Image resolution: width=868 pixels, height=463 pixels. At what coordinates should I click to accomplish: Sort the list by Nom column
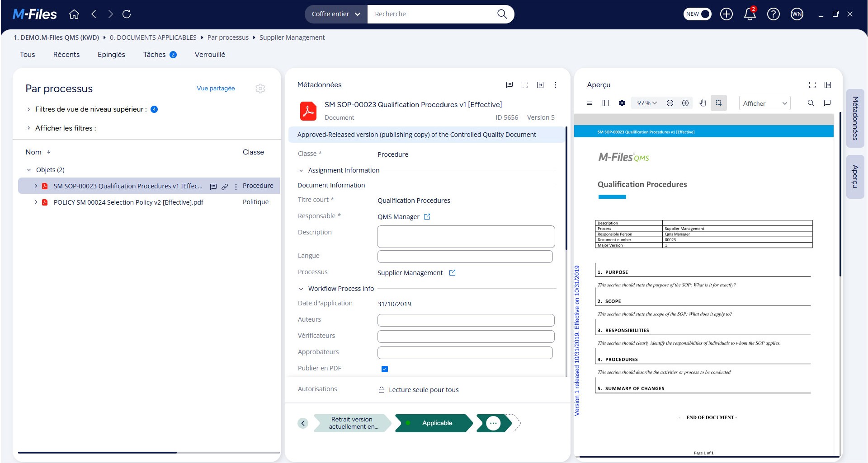point(38,152)
